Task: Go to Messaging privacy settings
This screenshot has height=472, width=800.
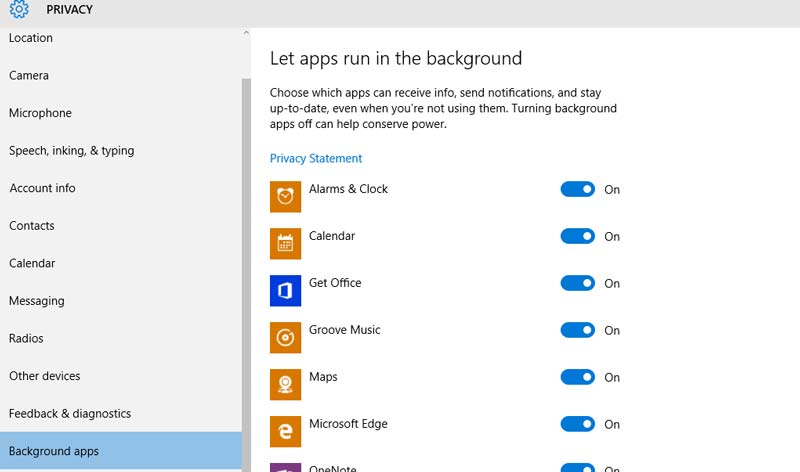Action: pos(121,301)
